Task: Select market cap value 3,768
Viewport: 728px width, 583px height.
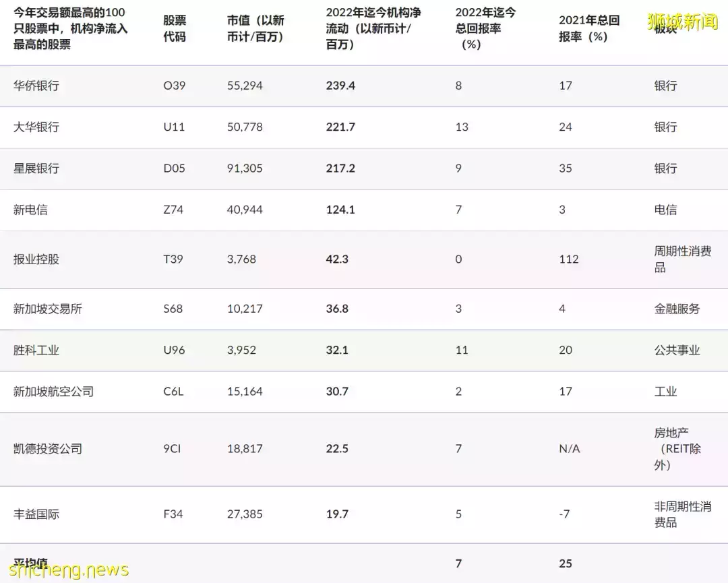Action: tap(241, 259)
